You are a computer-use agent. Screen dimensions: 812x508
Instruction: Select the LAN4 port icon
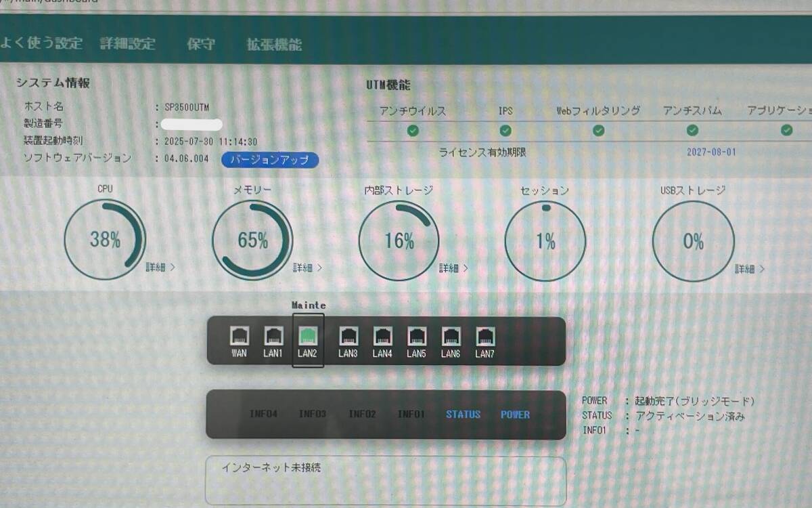coord(382,336)
